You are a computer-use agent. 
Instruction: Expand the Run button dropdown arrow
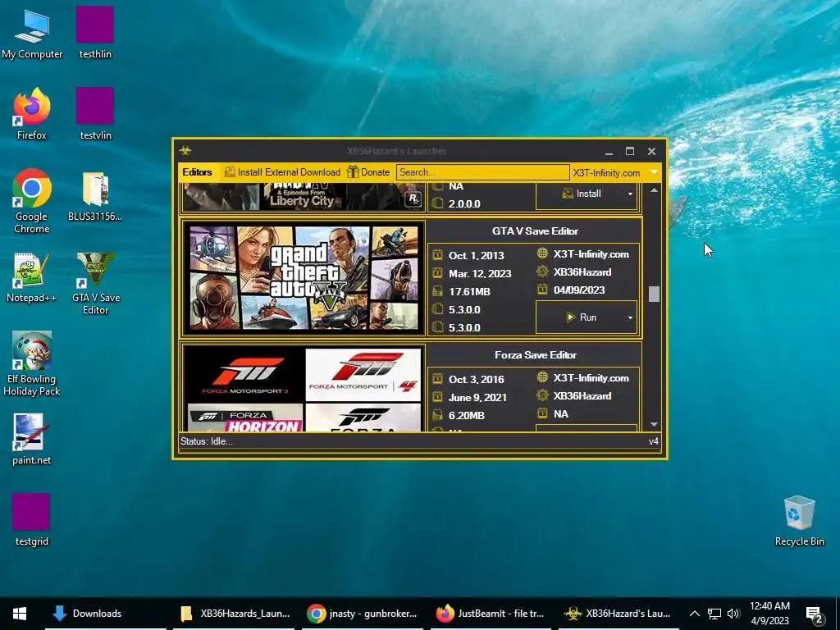(x=630, y=317)
